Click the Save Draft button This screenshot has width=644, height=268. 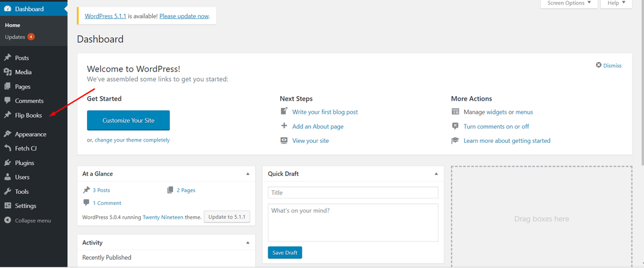285,253
